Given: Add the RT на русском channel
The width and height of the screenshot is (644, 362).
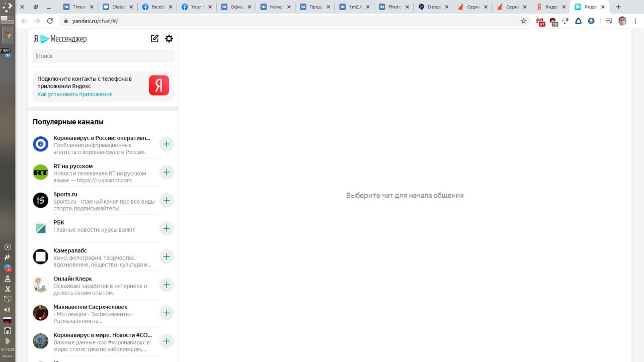Looking at the screenshot, I should 167,172.
